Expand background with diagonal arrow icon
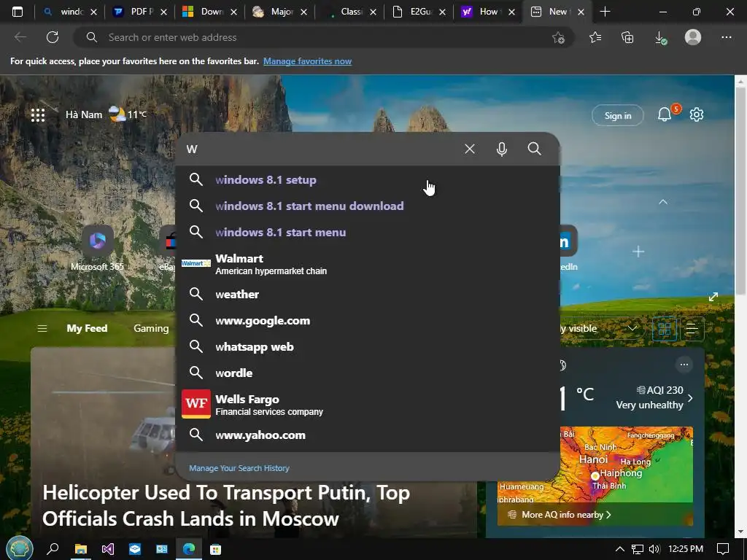Screen dimensions: 747x560 (x=713, y=297)
